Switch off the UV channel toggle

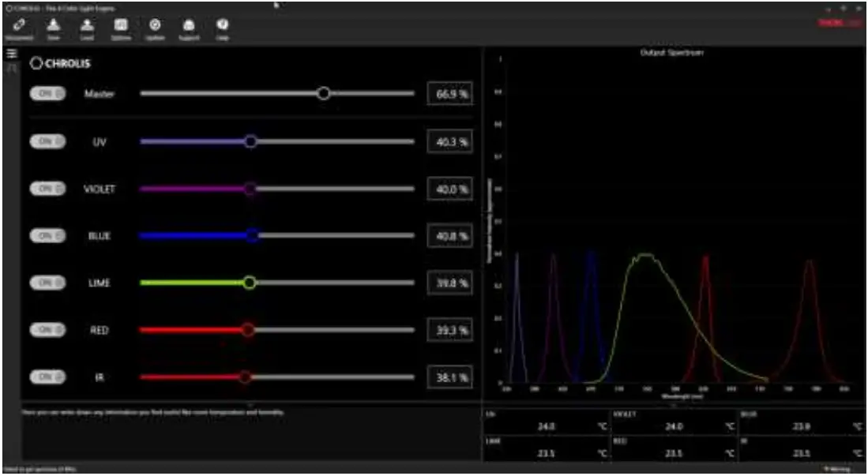tap(47, 140)
